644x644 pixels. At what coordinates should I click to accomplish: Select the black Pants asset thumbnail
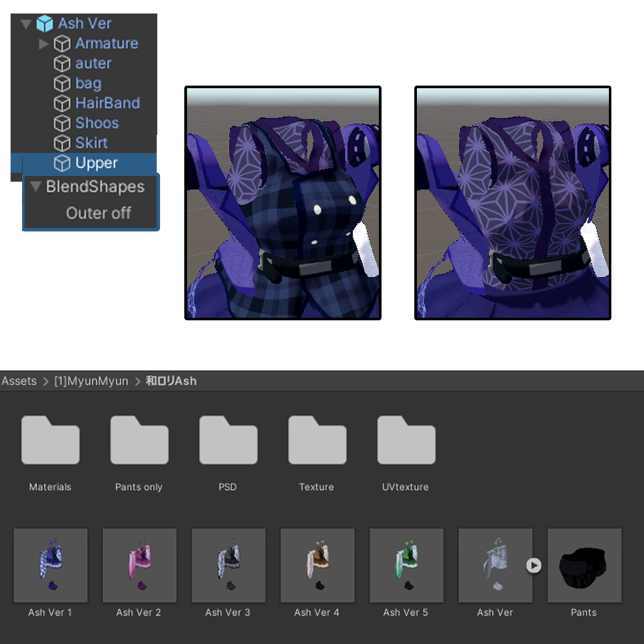pos(584,565)
